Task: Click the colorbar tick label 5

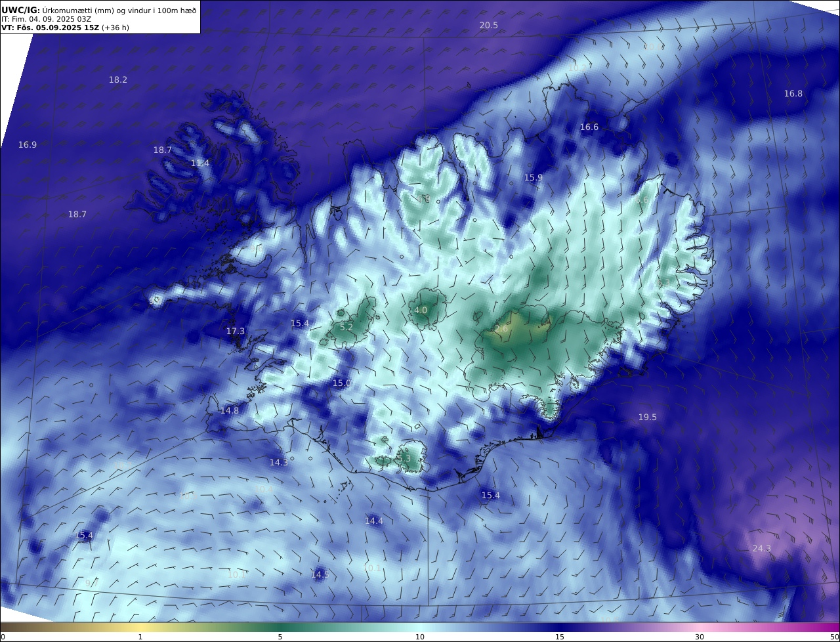Action: pos(280,637)
